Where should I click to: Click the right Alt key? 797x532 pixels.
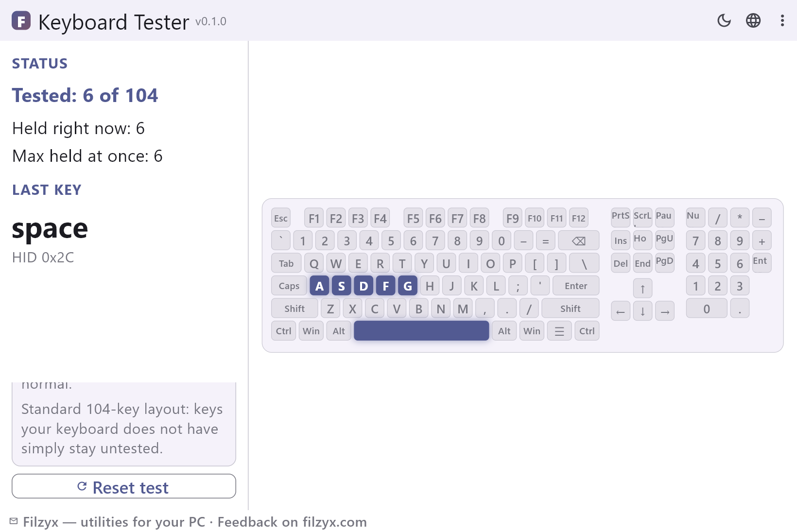504,331
